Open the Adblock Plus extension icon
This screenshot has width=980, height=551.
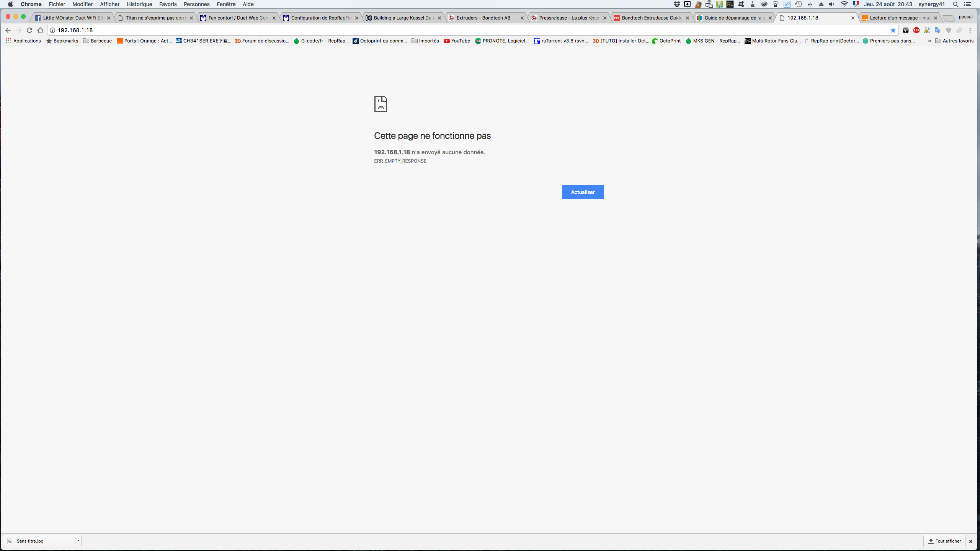pyautogui.click(x=916, y=30)
